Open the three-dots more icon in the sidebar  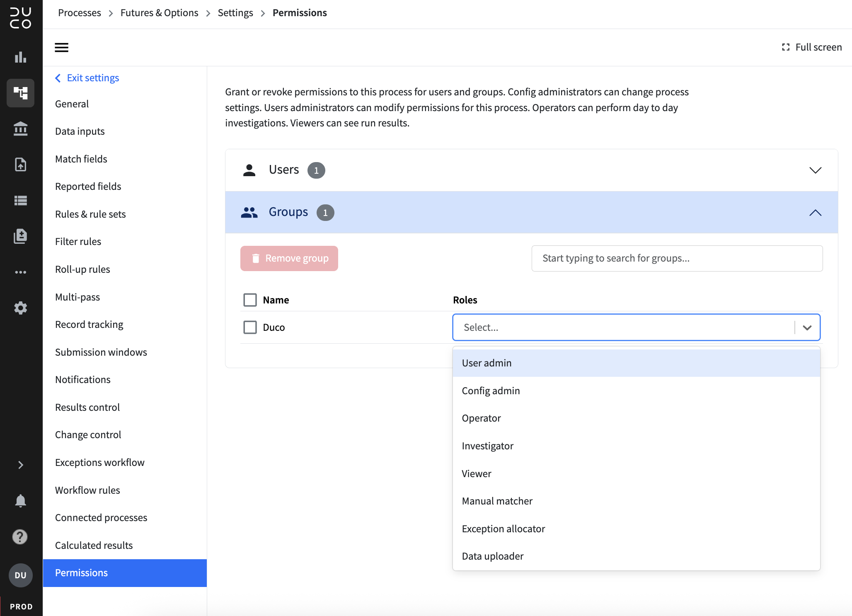(x=20, y=272)
